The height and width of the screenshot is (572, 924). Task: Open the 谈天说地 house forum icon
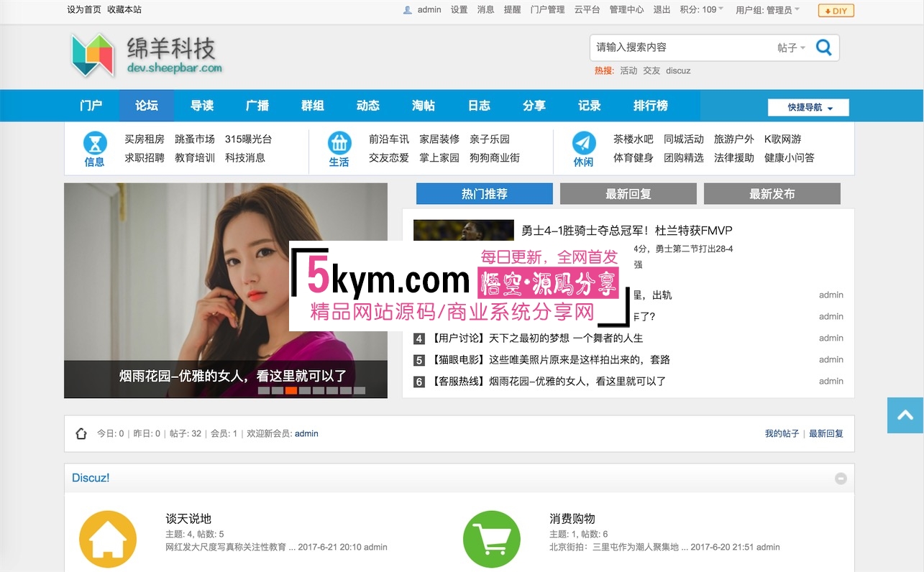click(x=108, y=539)
